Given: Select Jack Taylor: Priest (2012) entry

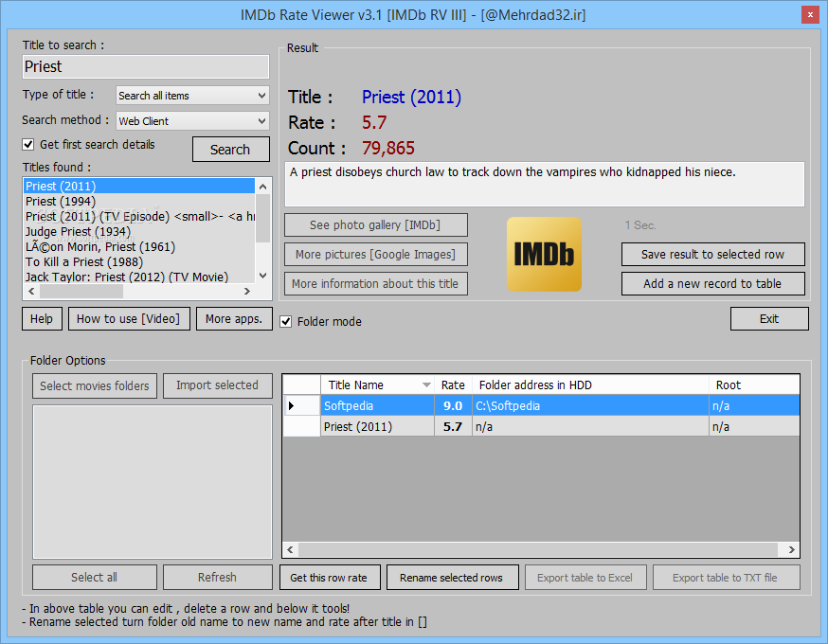Looking at the screenshot, I should [x=139, y=277].
